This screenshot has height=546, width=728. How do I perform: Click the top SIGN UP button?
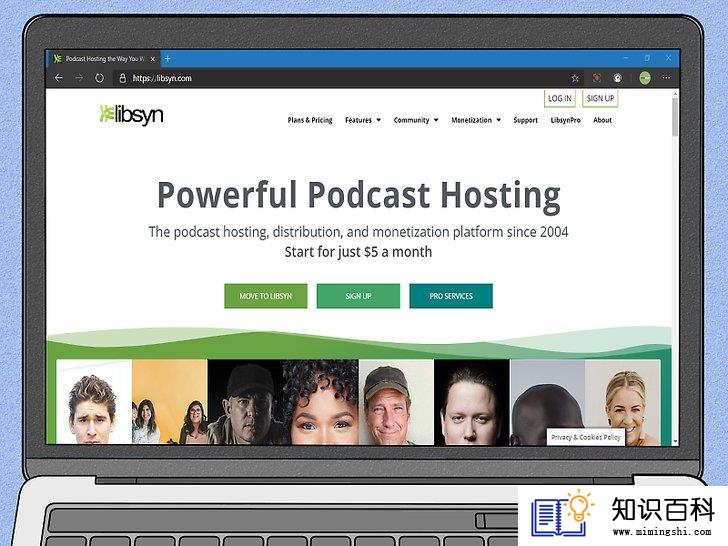tap(600, 98)
